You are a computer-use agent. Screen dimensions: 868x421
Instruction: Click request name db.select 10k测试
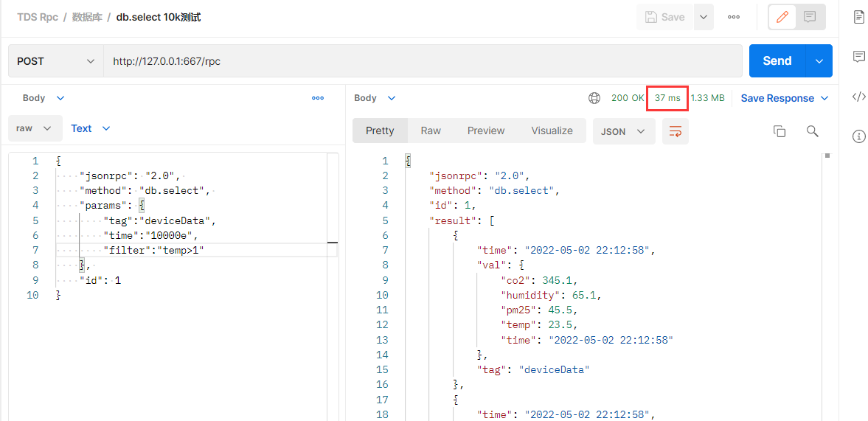[159, 18]
